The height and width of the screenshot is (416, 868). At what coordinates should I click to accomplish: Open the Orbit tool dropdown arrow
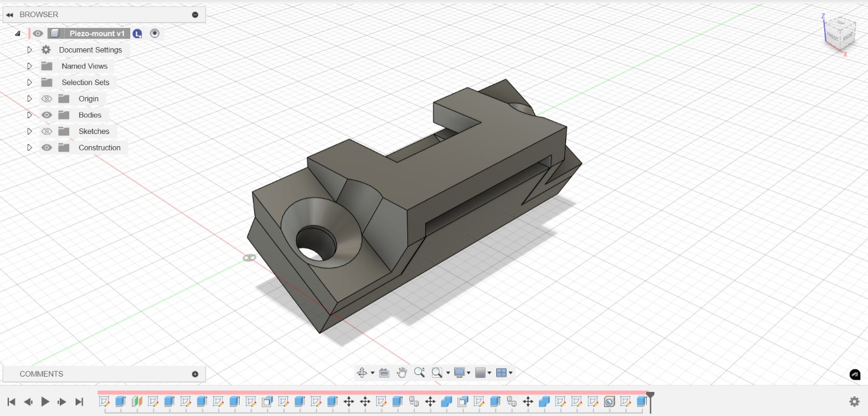(x=372, y=373)
